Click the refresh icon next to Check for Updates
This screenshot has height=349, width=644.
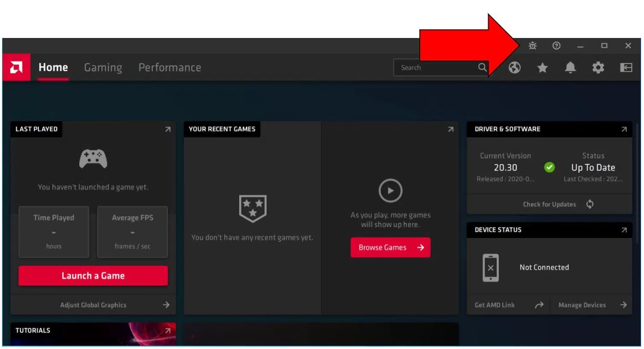coord(590,204)
